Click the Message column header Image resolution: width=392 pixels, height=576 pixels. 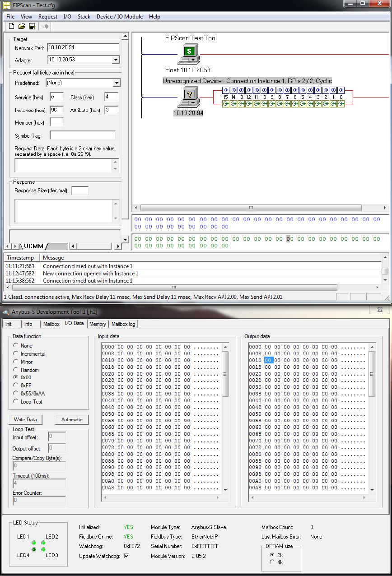point(211,258)
